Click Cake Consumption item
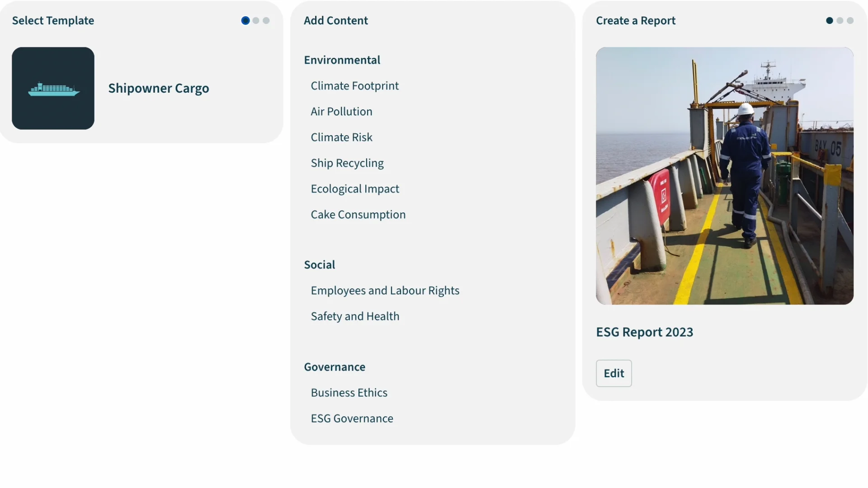The height and width of the screenshot is (488, 868). click(358, 215)
